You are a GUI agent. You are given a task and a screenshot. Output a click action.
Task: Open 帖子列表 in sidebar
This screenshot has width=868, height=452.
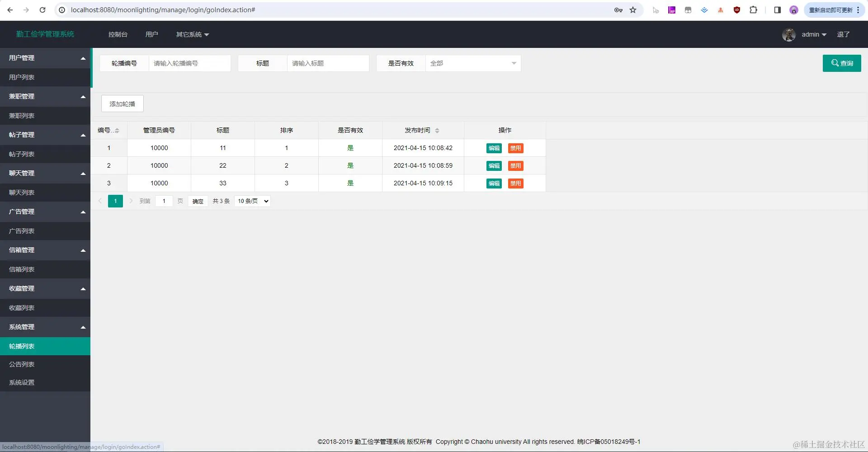pos(45,154)
